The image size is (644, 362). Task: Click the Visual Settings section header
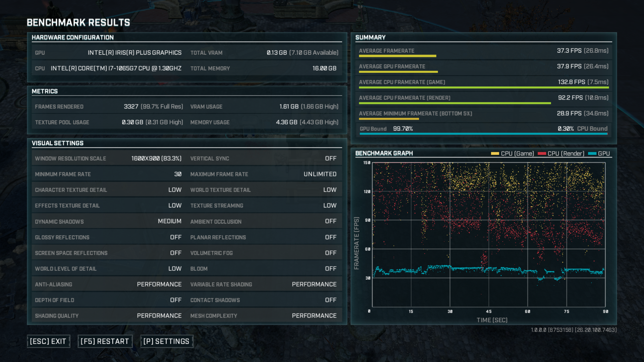pos(58,143)
